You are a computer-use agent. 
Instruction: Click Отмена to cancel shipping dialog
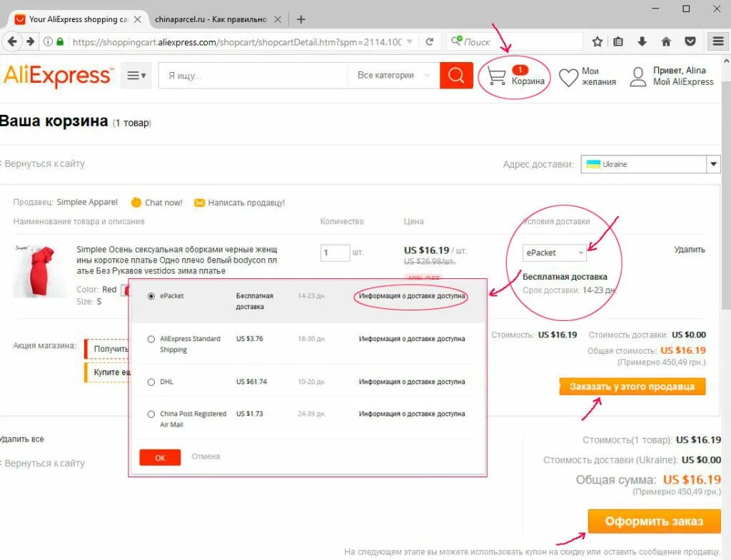click(206, 457)
